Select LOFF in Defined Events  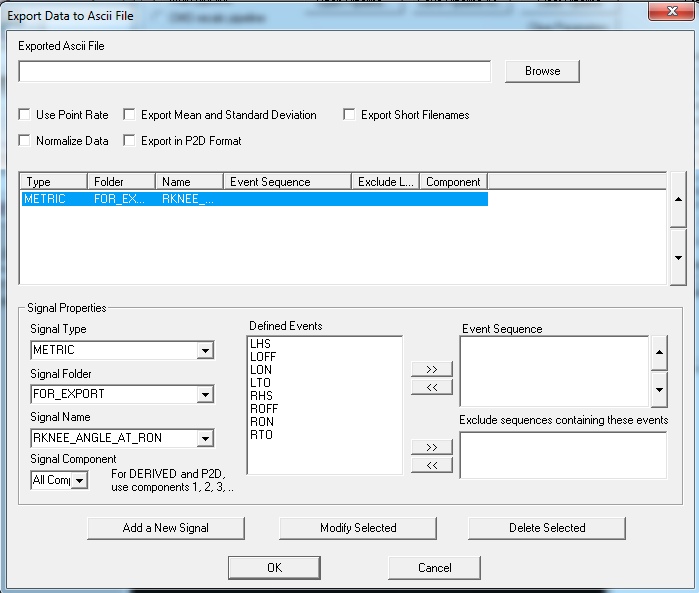click(263, 357)
